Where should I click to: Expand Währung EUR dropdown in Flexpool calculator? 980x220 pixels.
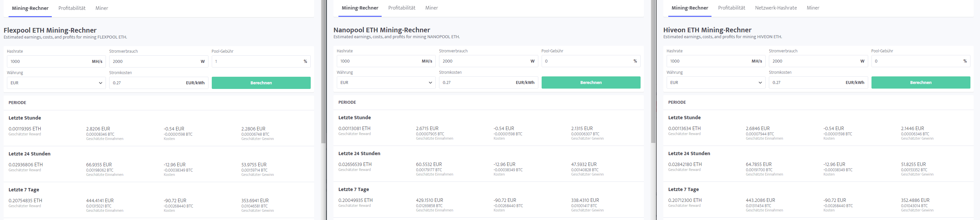pyautogui.click(x=56, y=83)
